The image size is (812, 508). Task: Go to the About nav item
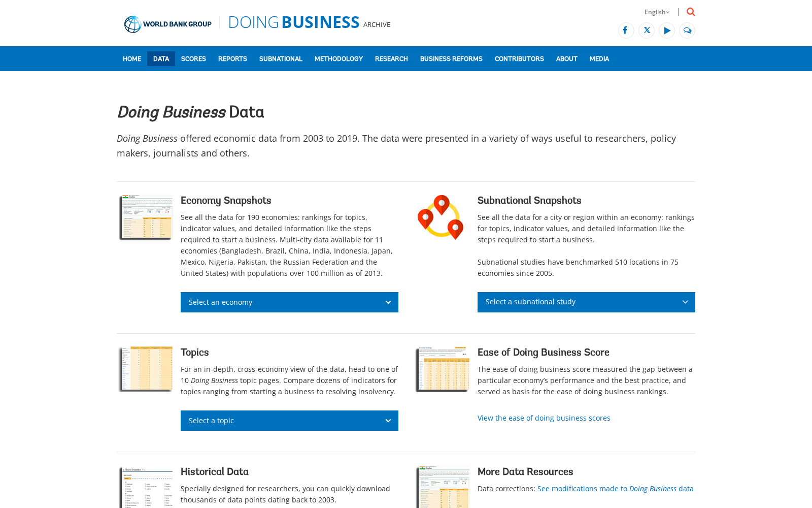(x=567, y=59)
